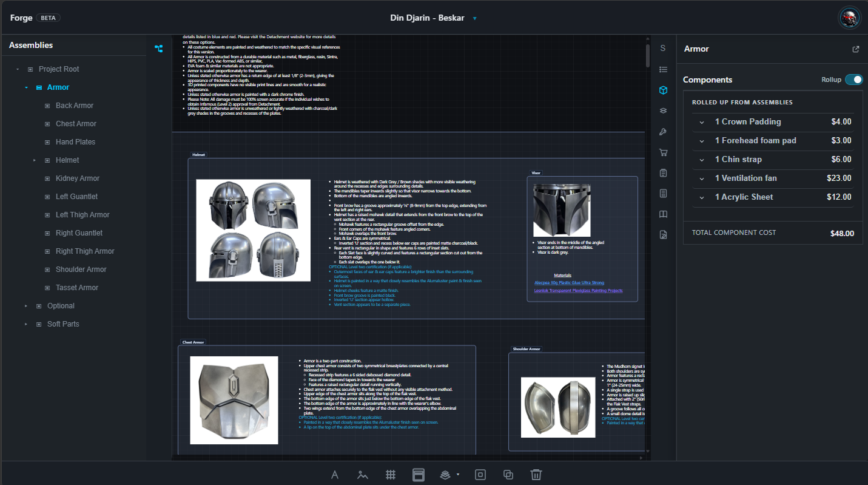Expand the Soft Parts tree node
Screen dimensions: 868x485
(26, 324)
